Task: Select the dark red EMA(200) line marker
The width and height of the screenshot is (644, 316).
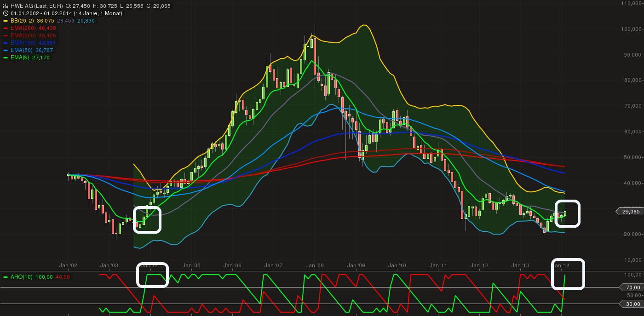Action: [x=6, y=35]
